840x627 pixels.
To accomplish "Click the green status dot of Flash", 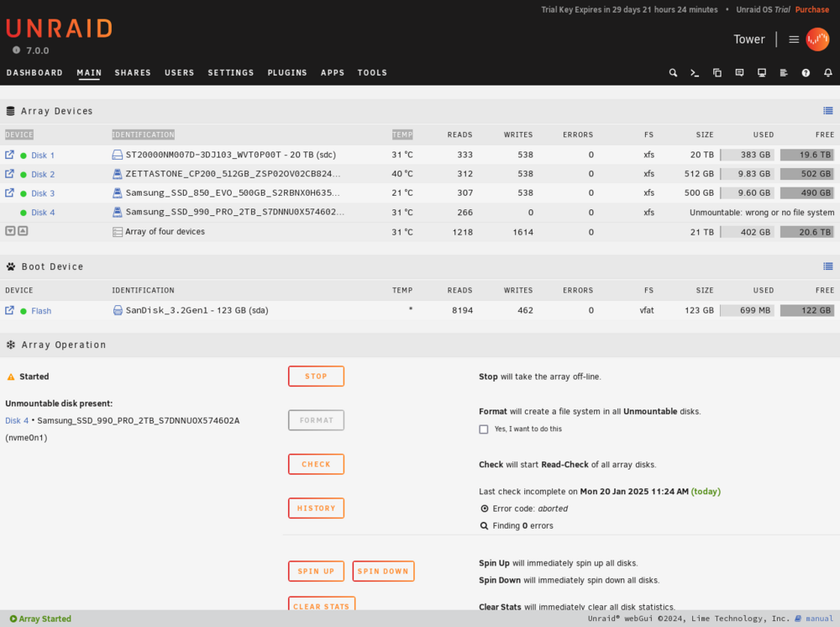I will 24,311.
